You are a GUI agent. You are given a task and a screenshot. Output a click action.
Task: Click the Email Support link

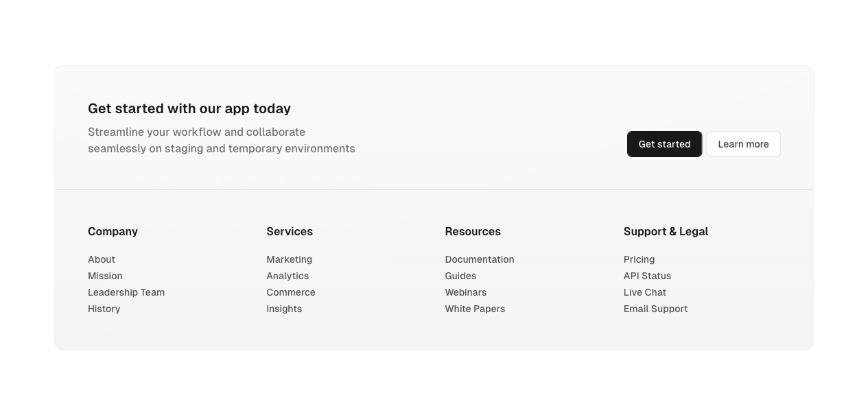pos(655,309)
